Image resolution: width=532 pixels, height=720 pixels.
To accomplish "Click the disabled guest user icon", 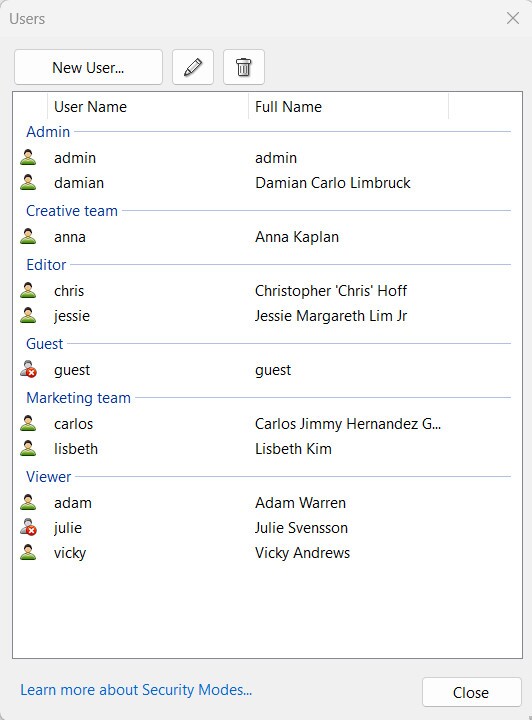I will 28,370.
